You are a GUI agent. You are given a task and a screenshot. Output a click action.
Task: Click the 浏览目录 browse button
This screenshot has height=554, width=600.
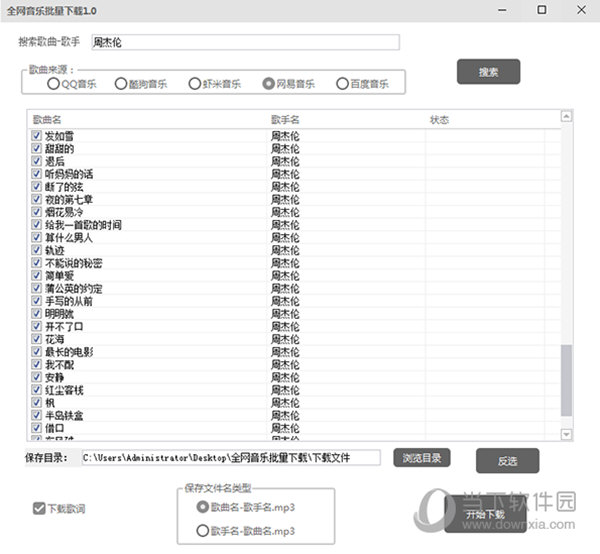coord(422,458)
